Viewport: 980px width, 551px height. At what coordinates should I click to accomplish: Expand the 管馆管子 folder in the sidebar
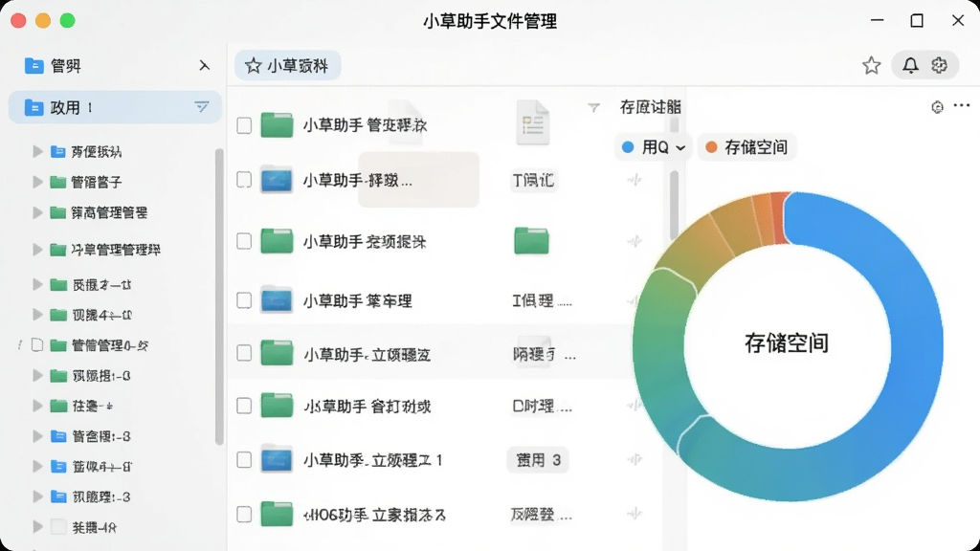coord(37,182)
